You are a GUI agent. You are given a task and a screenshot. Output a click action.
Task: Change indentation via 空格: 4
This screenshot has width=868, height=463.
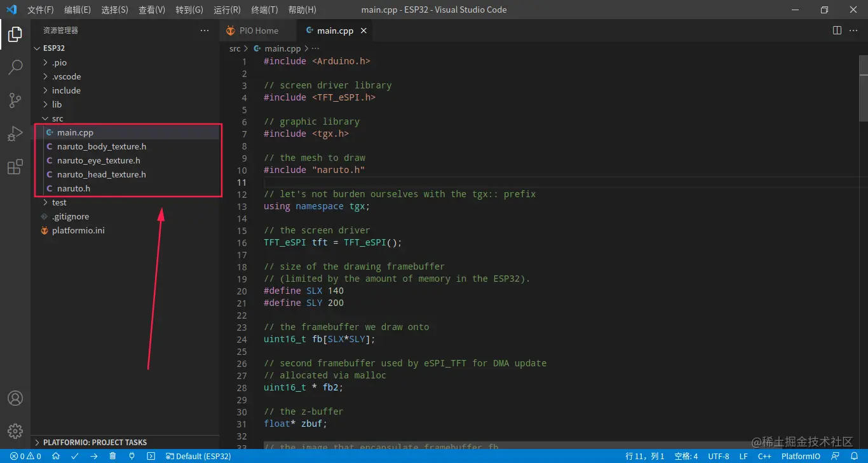click(x=686, y=456)
